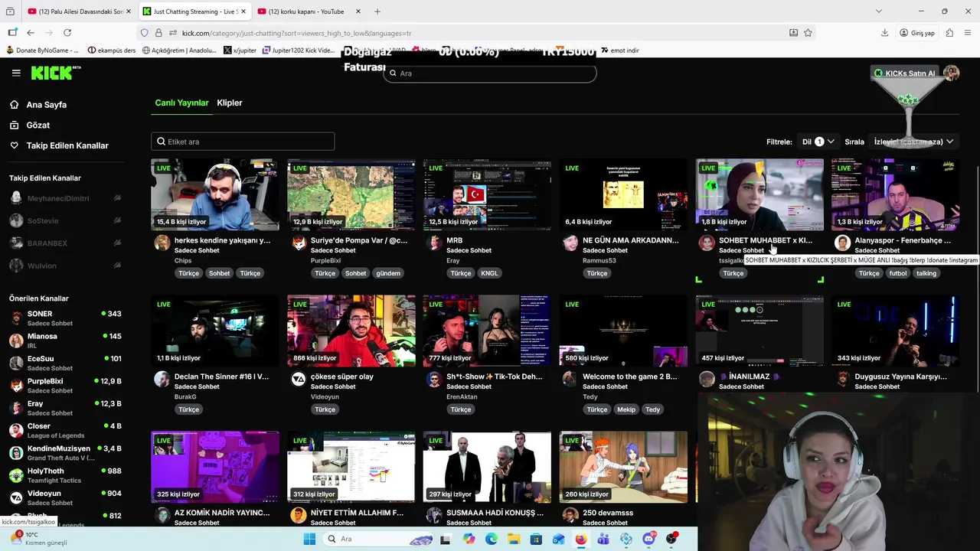Click KNGL tag on MRB stream

click(488, 273)
